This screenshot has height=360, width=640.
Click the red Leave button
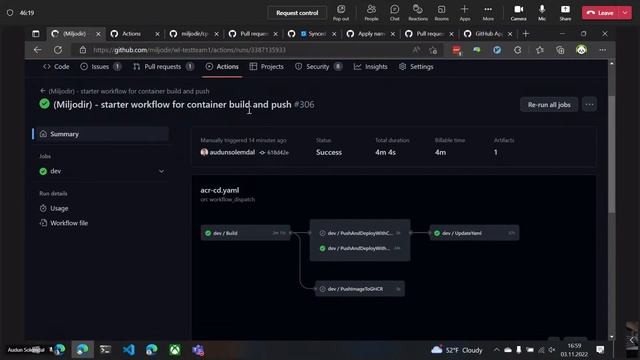600,13
